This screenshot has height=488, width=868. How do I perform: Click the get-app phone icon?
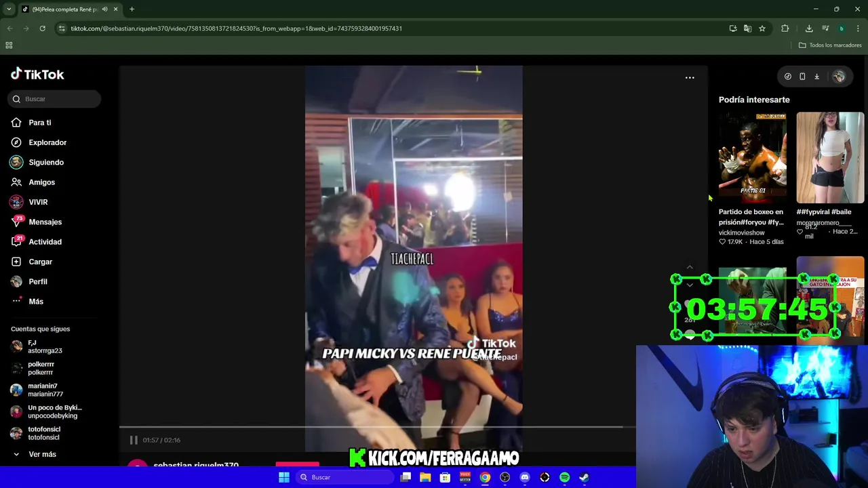pyautogui.click(x=802, y=77)
